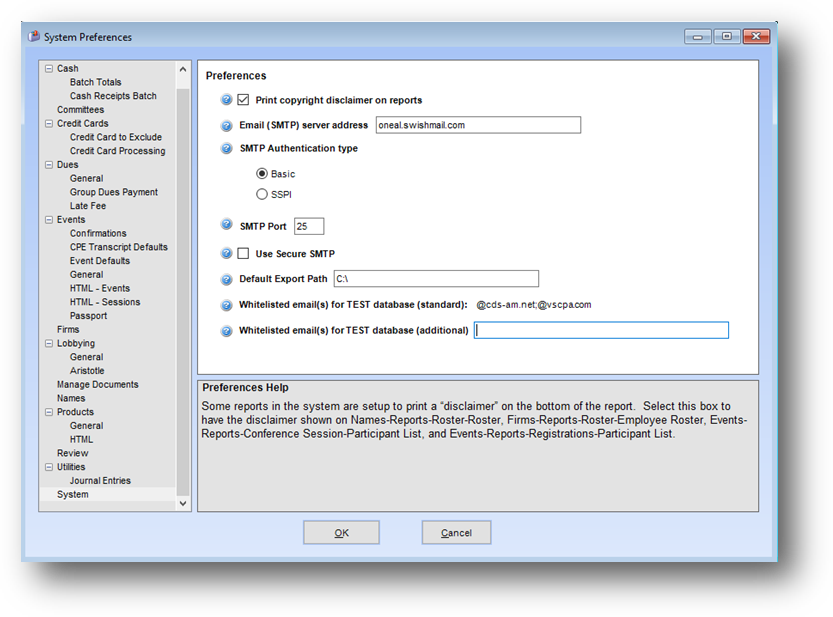This screenshot has height=617, width=833.
Task: Collapse the Credit Cards tree node
Action: (x=49, y=123)
